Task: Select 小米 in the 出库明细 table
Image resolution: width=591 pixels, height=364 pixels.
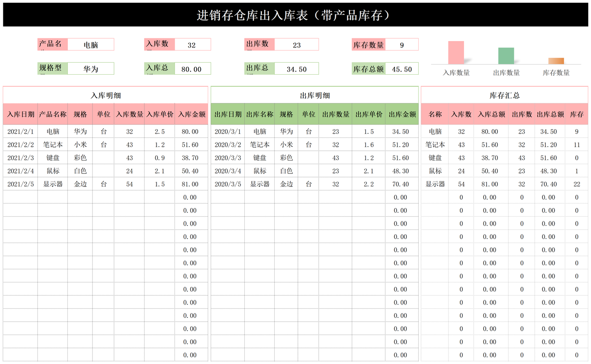Action: click(286, 145)
